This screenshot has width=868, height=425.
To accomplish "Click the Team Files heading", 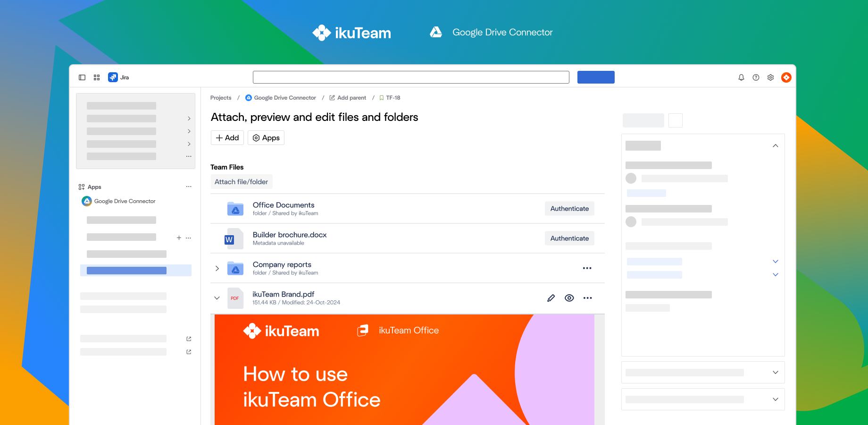I will [227, 167].
